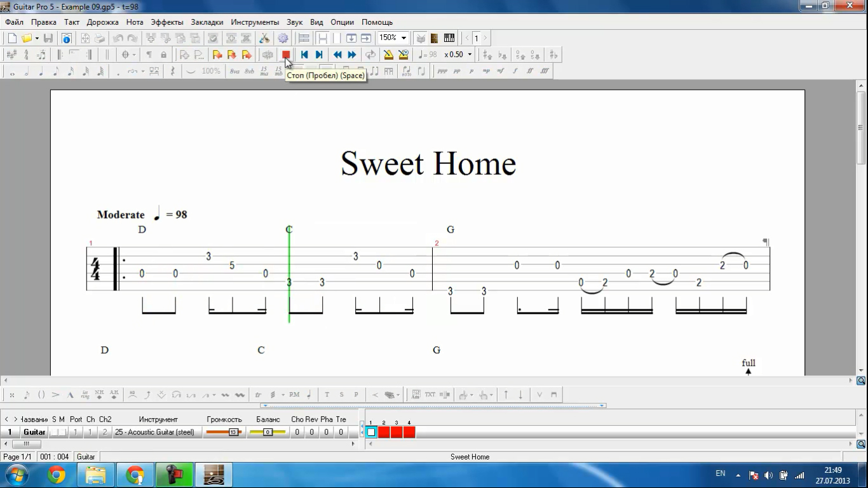The width and height of the screenshot is (868, 488).
Task: Select the quarter note duration
Action: click(41, 71)
